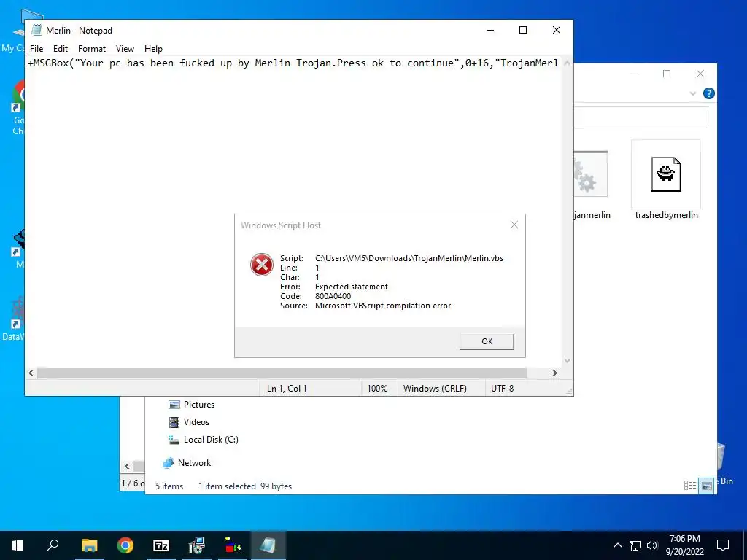Open the Edit menu in Notepad

(x=61, y=49)
